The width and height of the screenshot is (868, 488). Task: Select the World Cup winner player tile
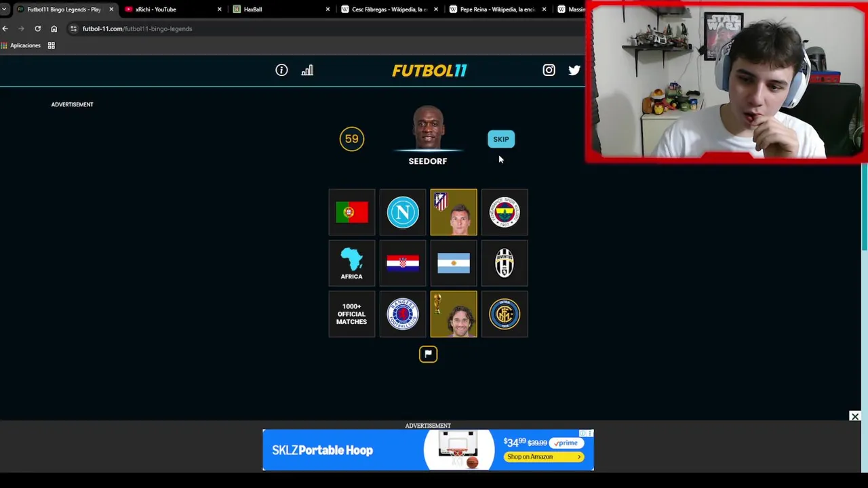(x=454, y=314)
